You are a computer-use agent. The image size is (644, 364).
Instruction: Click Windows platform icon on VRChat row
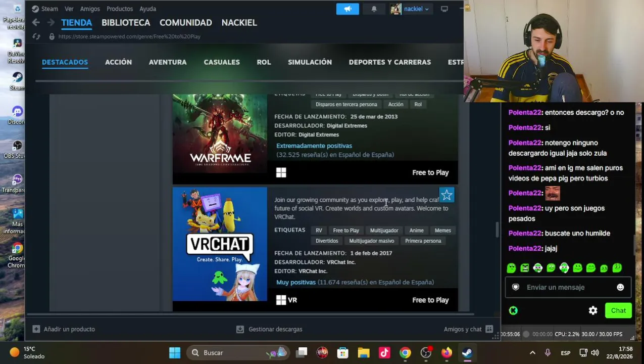[281, 300]
